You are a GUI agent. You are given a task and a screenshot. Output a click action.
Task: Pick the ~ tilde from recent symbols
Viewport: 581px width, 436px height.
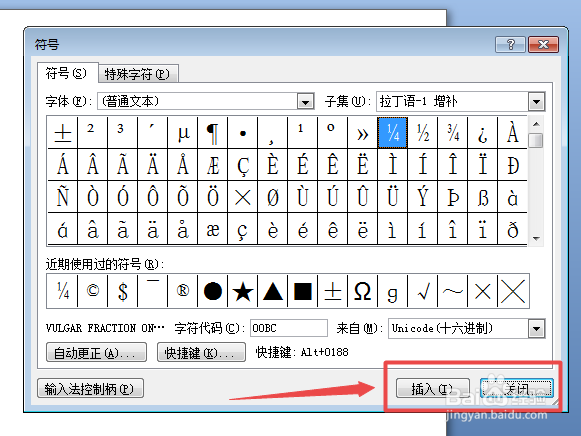click(453, 291)
